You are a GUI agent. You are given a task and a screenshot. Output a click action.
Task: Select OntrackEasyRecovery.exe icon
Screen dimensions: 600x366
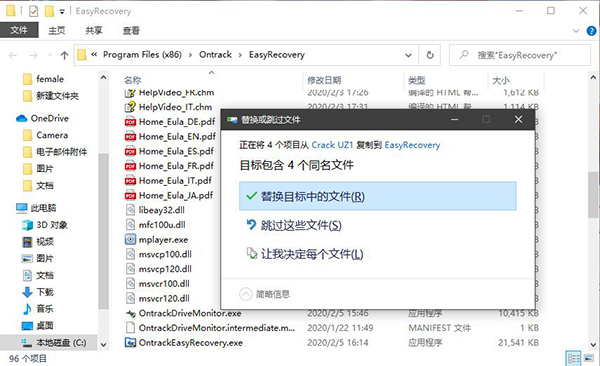tap(130, 343)
